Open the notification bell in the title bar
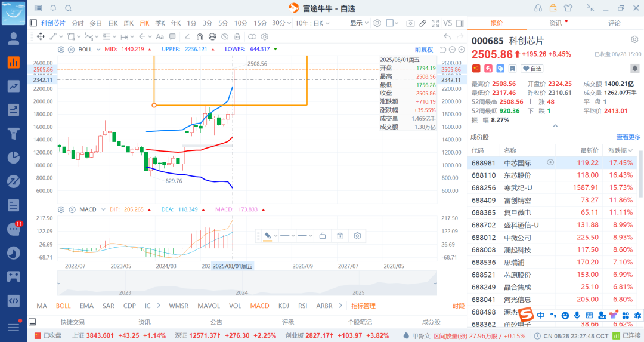The image size is (644, 342). pos(54,8)
